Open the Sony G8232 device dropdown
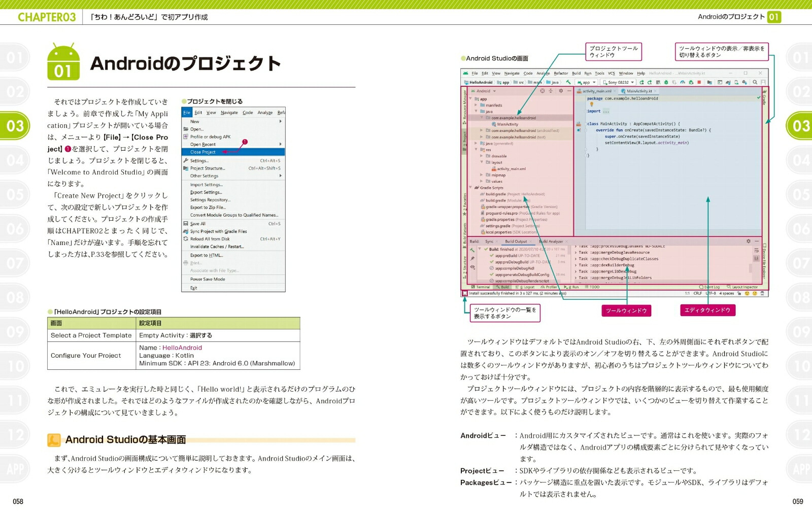This screenshot has height=518, width=812. coord(618,82)
